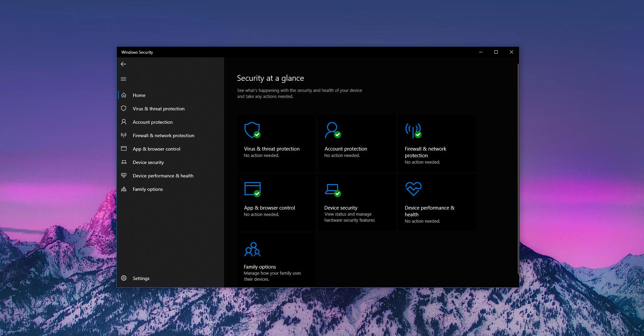Click the window icon beside App & browser control in sidebar
644x336 pixels.
point(124,149)
